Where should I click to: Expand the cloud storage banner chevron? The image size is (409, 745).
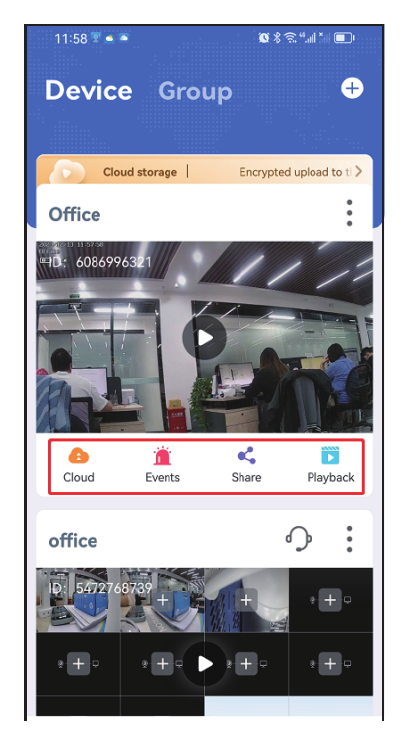pos(359,172)
